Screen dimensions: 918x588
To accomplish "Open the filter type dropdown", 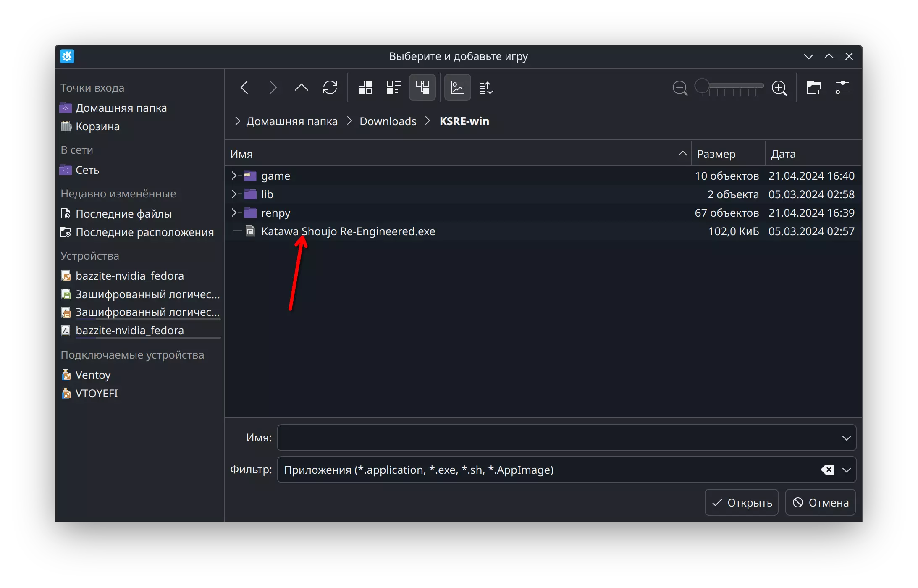I will pyautogui.click(x=846, y=470).
